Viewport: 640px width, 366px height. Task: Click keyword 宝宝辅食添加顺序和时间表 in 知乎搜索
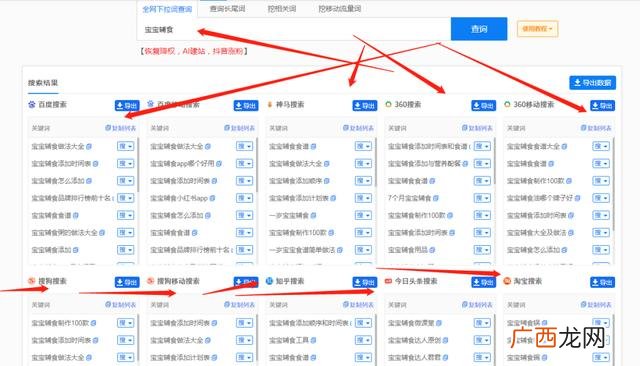coord(309,323)
